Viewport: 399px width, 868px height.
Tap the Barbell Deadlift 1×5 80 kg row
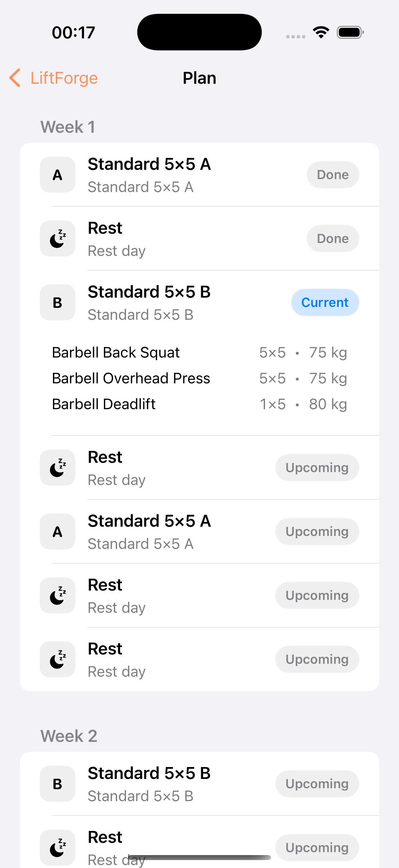coord(199,404)
